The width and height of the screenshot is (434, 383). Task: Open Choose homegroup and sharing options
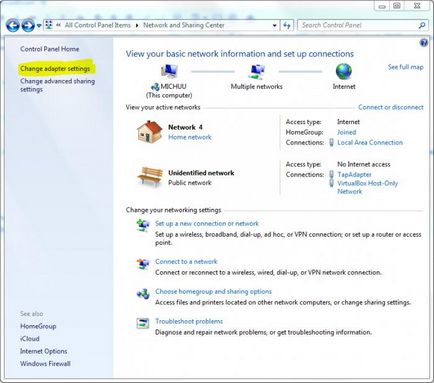click(213, 292)
